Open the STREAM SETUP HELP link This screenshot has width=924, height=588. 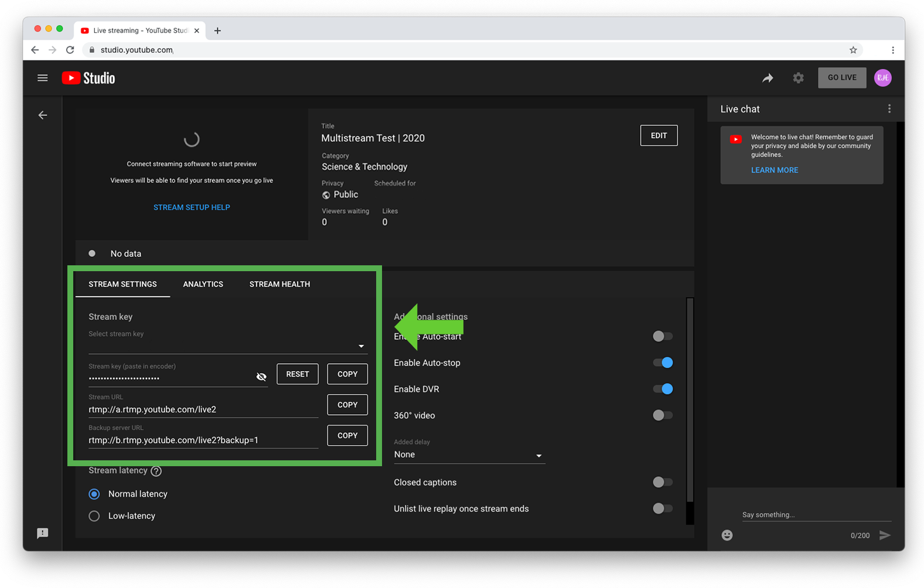192,207
